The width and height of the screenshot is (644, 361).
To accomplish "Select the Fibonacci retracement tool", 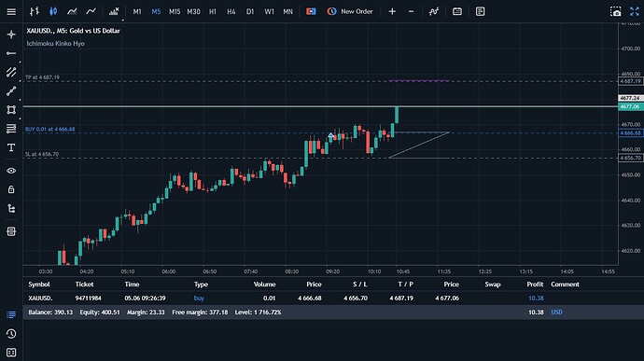I will point(11,129).
